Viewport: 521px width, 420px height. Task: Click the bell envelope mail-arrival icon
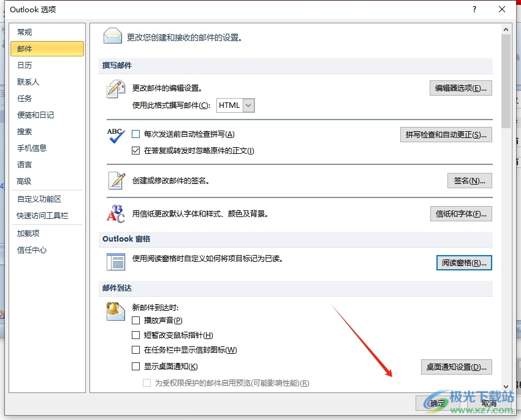pyautogui.click(x=115, y=311)
